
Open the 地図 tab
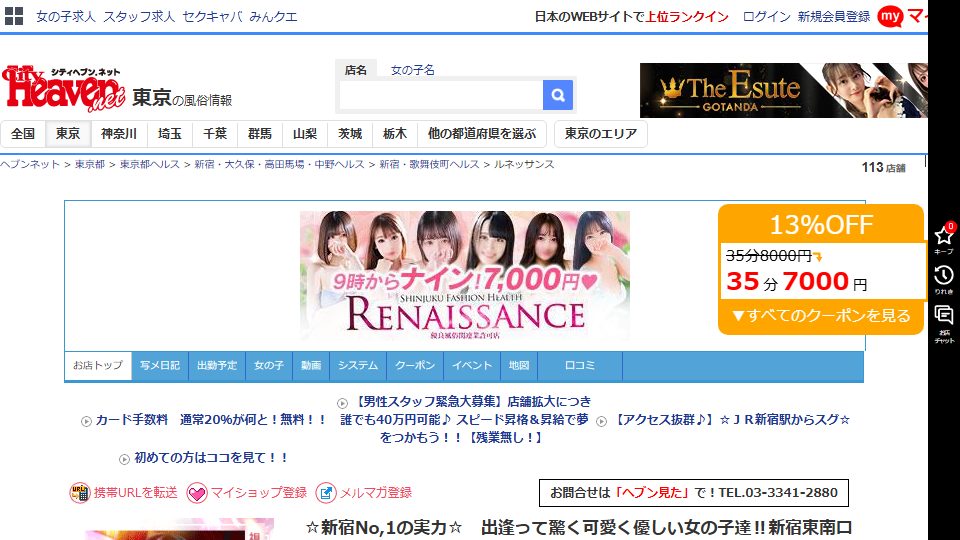click(519, 366)
